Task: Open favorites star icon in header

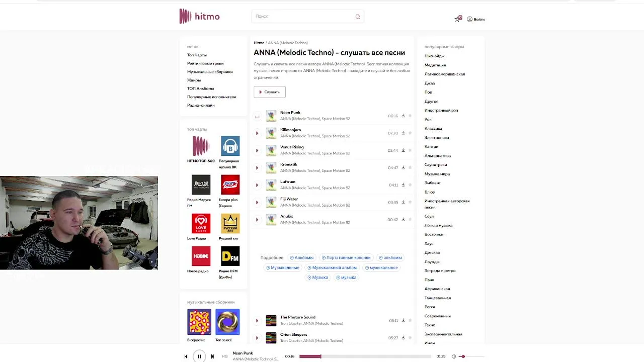Action: click(x=457, y=19)
